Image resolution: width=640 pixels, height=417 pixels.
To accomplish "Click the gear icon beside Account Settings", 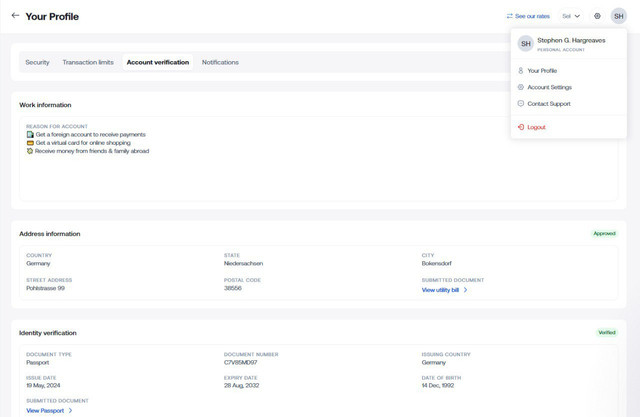I will [521, 87].
